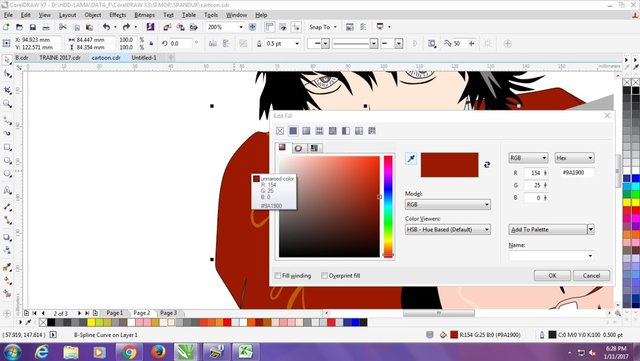Choose No fill in Edit Fill dialog
Viewport: 640px width, 361px height.
[x=280, y=131]
